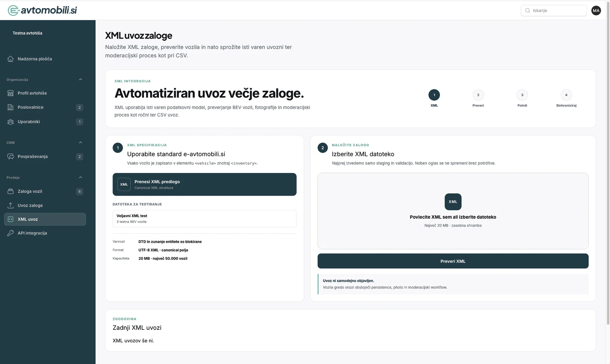Open the MA user avatar menu
This screenshot has width=610, height=364.
tap(596, 10)
